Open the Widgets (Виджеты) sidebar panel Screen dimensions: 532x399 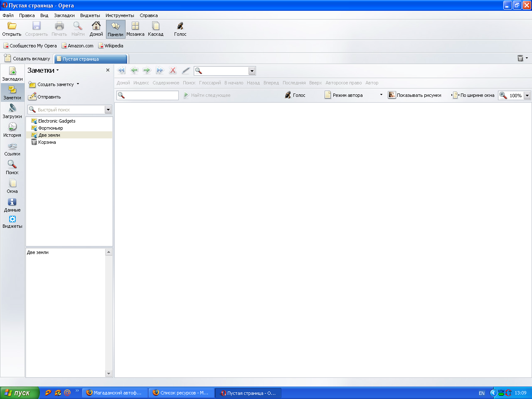coord(12,222)
